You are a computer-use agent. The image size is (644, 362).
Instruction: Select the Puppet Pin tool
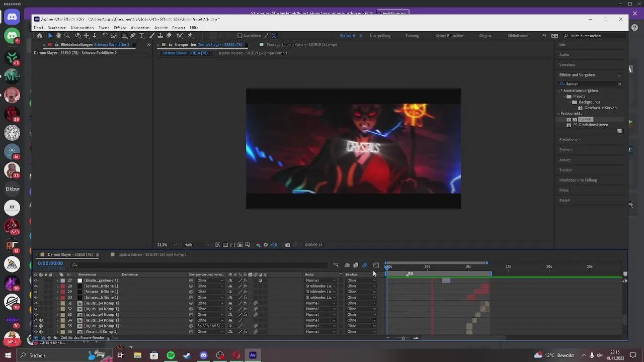pos(190,36)
